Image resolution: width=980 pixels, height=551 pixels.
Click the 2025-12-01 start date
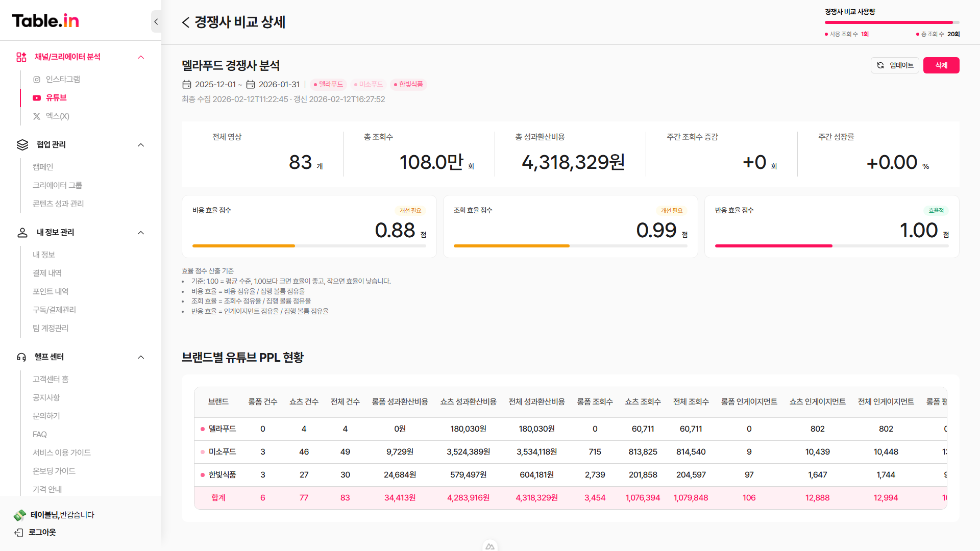[x=215, y=85]
